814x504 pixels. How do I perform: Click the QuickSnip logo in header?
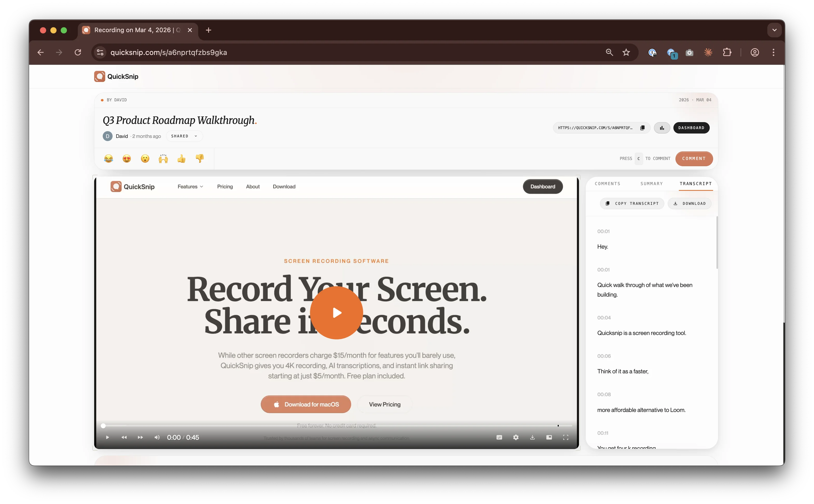[x=116, y=76]
